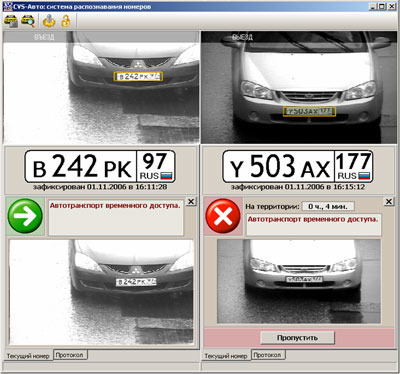This screenshot has height=374, width=400.
Task: Close the Y503AX status message panel
Action: click(x=389, y=202)
